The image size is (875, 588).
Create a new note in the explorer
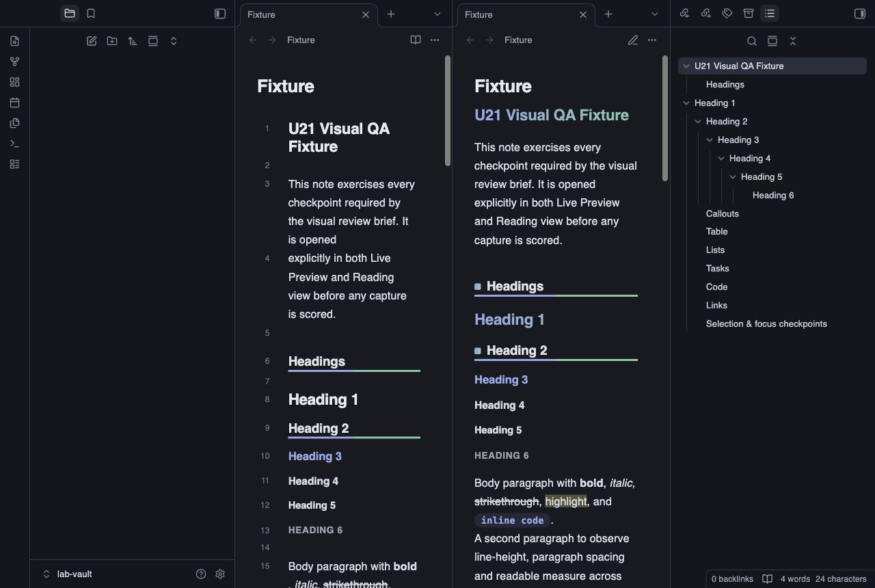pos(92,41)
